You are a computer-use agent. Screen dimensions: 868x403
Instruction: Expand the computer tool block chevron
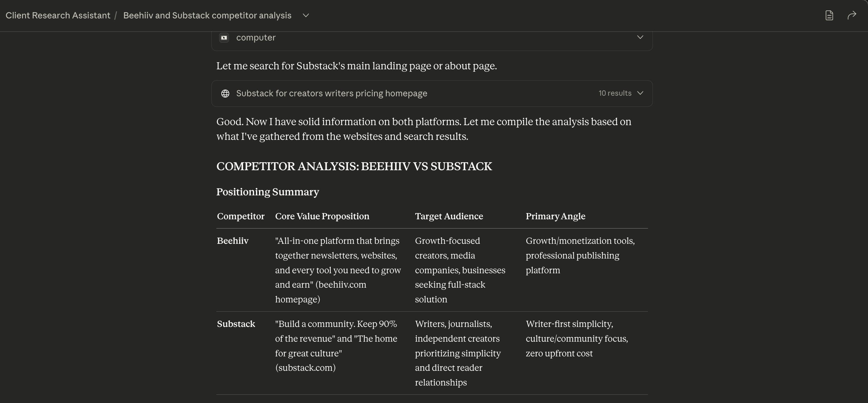point(640,37)
